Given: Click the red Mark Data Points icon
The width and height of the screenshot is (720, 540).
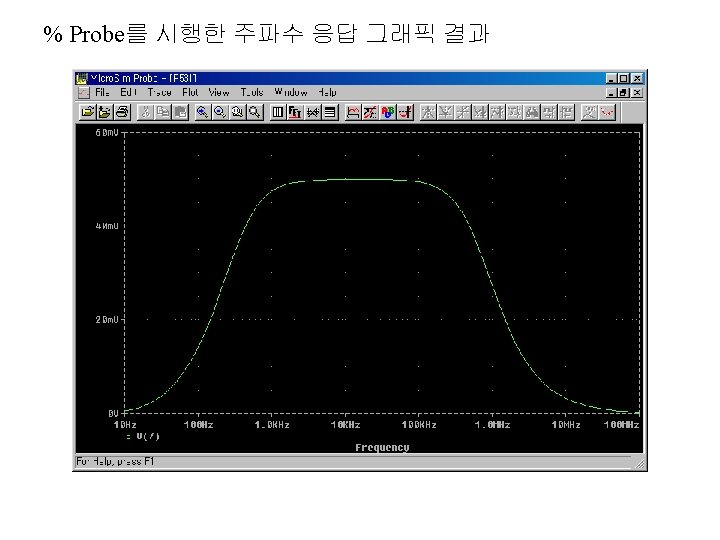Looking at the screenshot, I should (x=607, y=112).
